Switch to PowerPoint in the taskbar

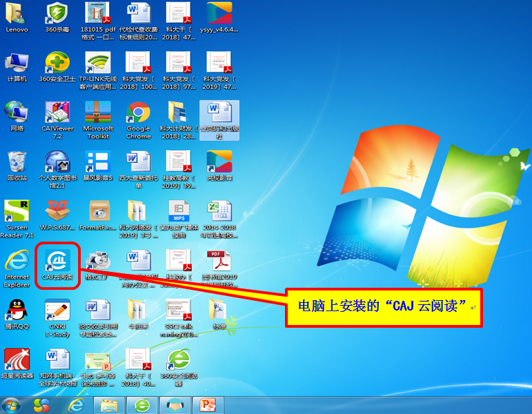click(x=208, y=405)
